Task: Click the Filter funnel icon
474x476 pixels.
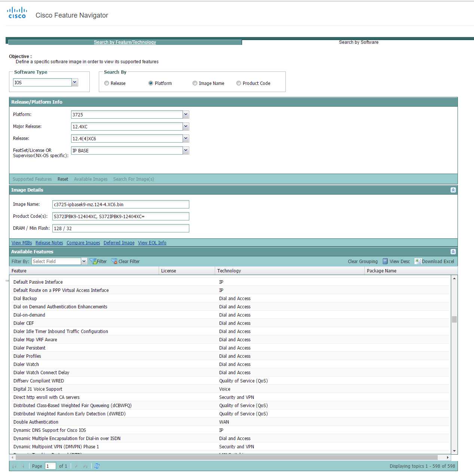Action: (93, 261)
